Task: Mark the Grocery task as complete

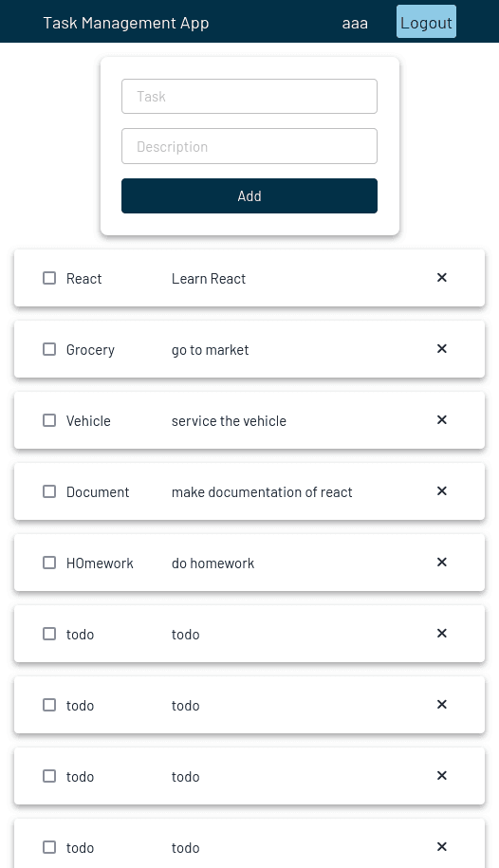Action: [x=49, y=349]
